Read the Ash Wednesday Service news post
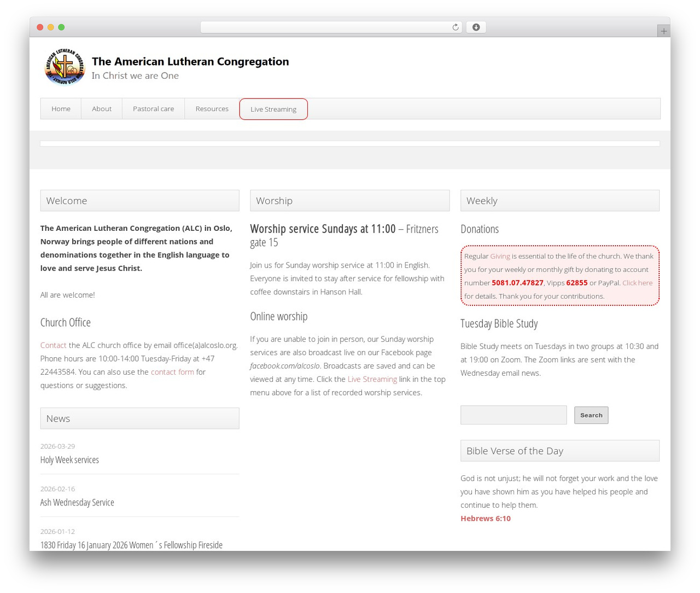Viewport: 700px width, 593px height. 77,502
